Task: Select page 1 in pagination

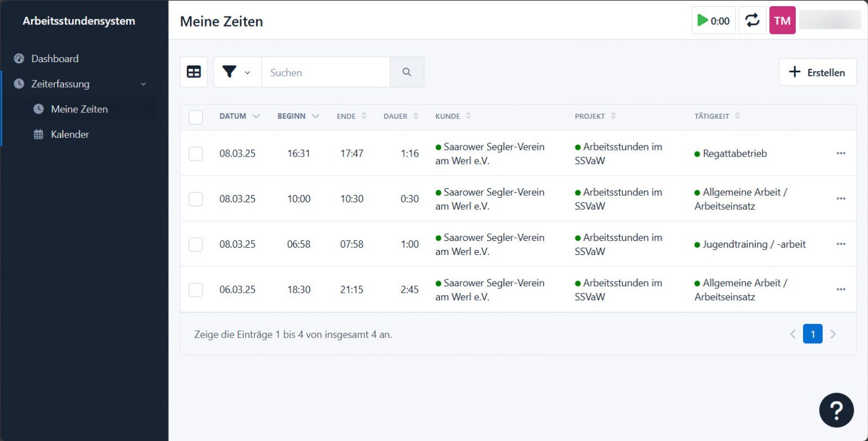Action: tap(813, 334)
